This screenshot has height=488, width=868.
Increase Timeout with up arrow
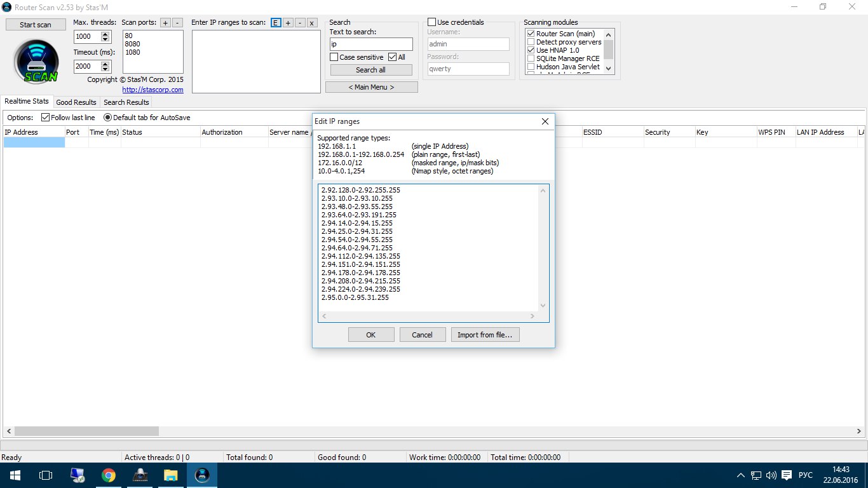(x=105, y=64)
